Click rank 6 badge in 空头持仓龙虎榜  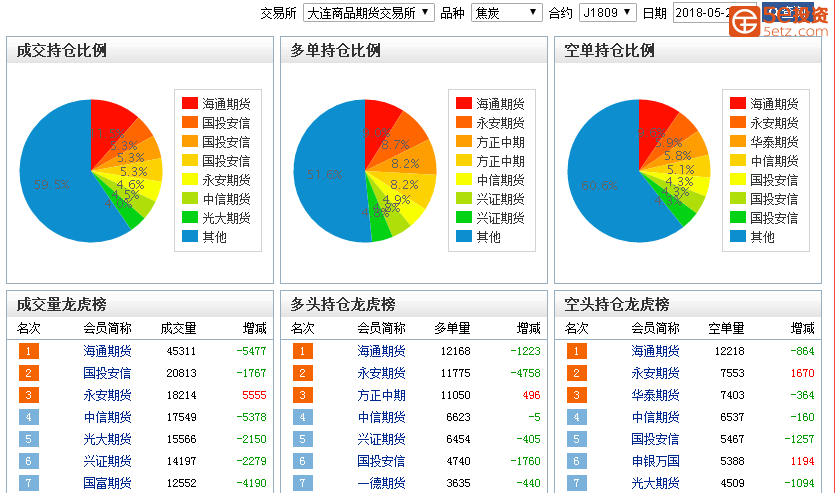(577, 461)
